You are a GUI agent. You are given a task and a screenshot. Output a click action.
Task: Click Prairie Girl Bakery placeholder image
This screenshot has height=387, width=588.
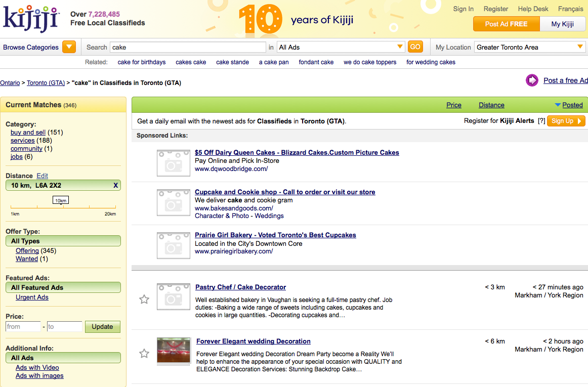pos(173,246)
